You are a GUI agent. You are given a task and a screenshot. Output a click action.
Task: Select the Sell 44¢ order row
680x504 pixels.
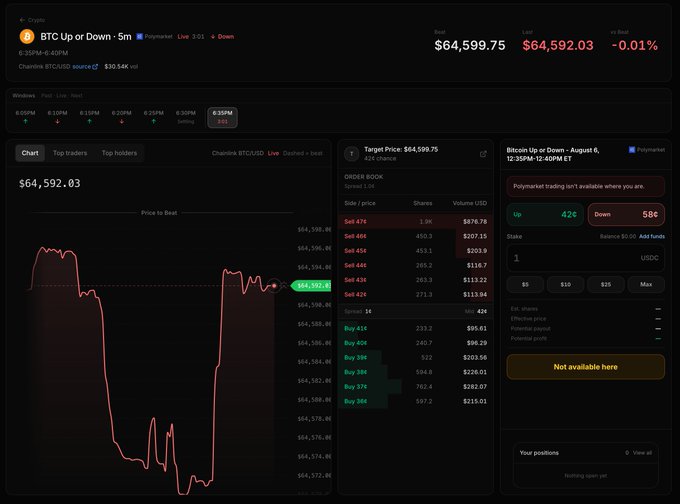coord(415,265)
